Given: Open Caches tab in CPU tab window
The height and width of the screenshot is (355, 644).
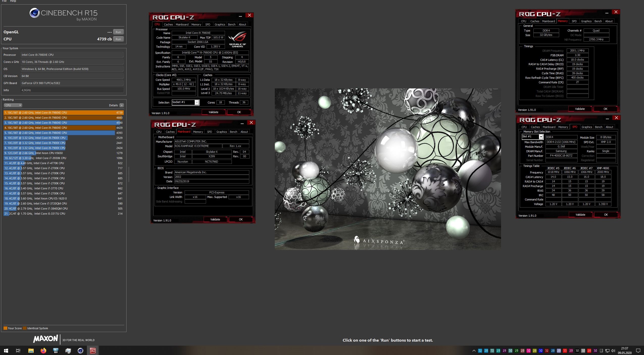Looking at the screenshot, I should point(168,24).
